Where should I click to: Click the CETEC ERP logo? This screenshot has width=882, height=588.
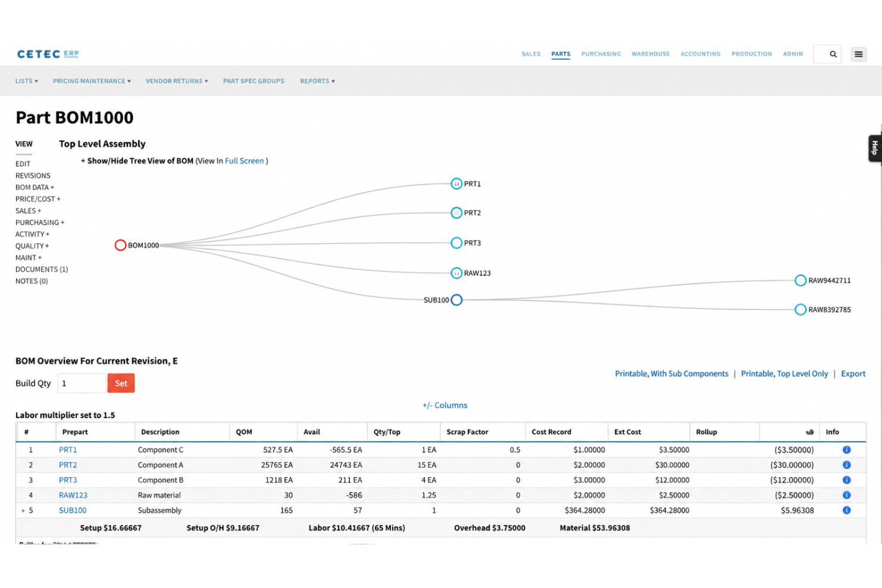coord(48,54)
